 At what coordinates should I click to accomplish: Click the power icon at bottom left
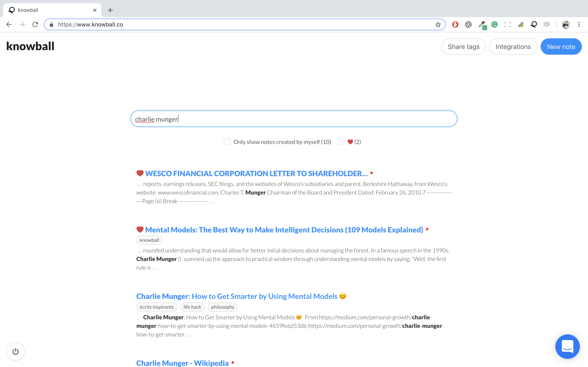15,351
